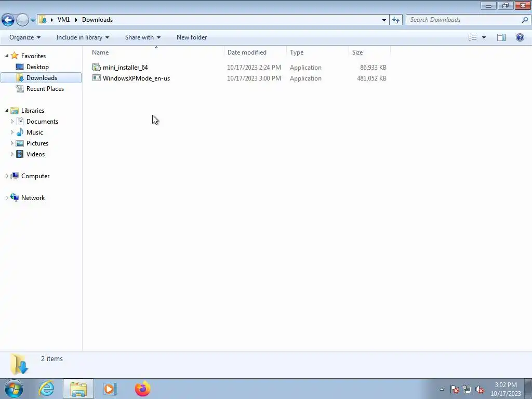Expand the Documents library
This screenshot has height=399, width=532.
click(x=12, y=121)
